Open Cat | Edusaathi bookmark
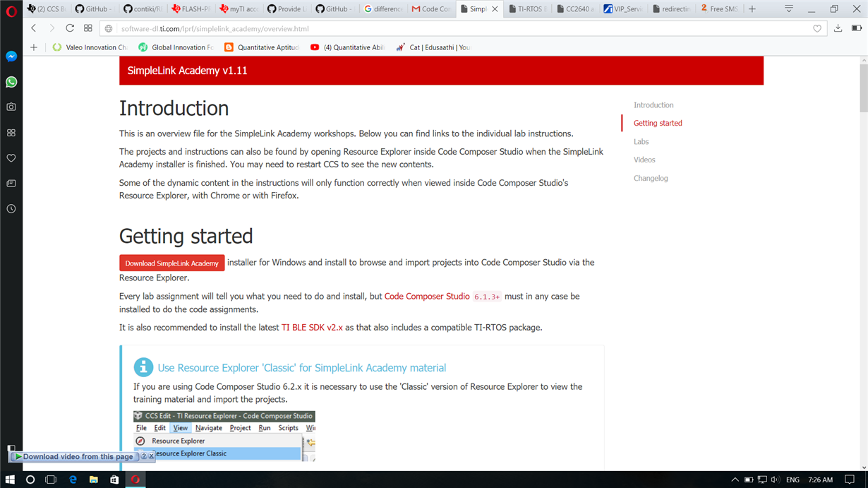868x488 pixels. pyautogui.click(x=433, y=47)
